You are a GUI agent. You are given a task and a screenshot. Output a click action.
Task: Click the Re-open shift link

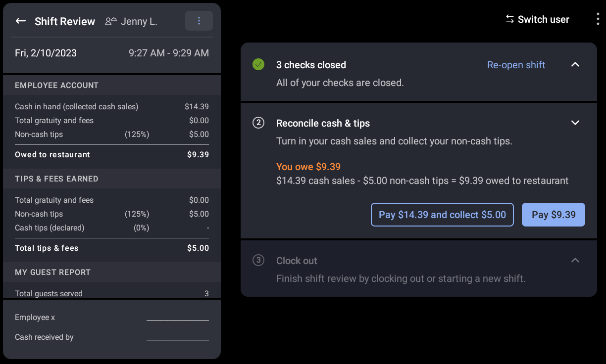[x=516, y=65]
